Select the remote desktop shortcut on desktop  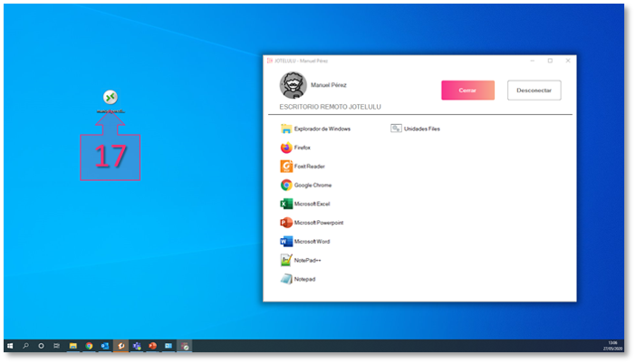[x=111, y=101]
